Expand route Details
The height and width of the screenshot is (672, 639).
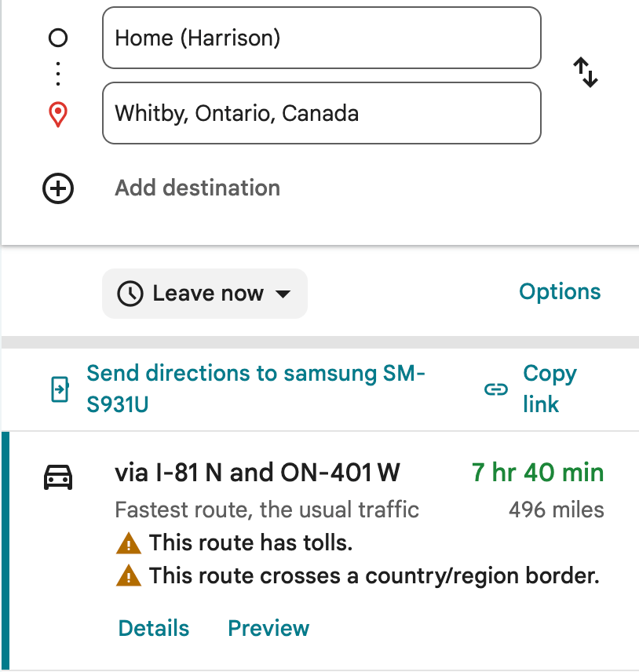tap(154, 629)
